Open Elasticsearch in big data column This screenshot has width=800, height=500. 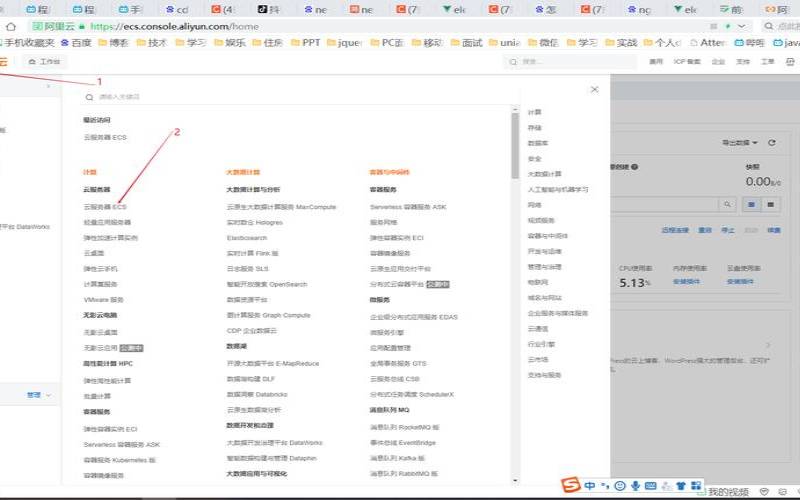point(247,238)
